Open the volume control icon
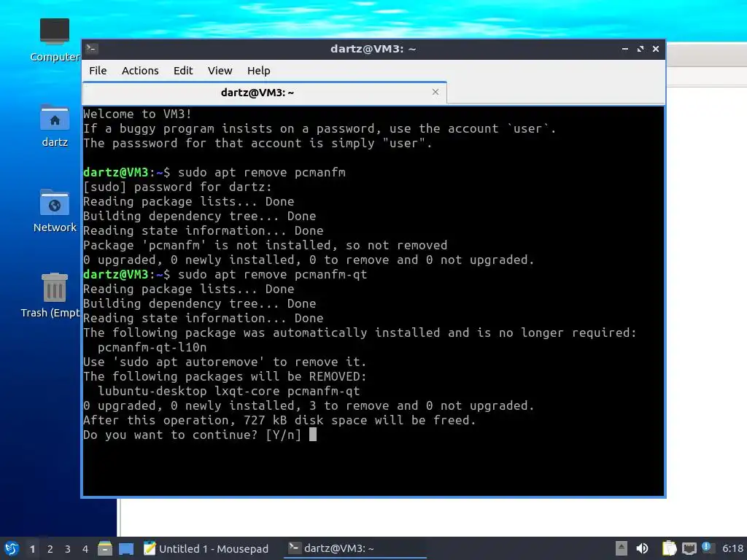The width and height of the screenshot is (747, 560). pos(642,548)
